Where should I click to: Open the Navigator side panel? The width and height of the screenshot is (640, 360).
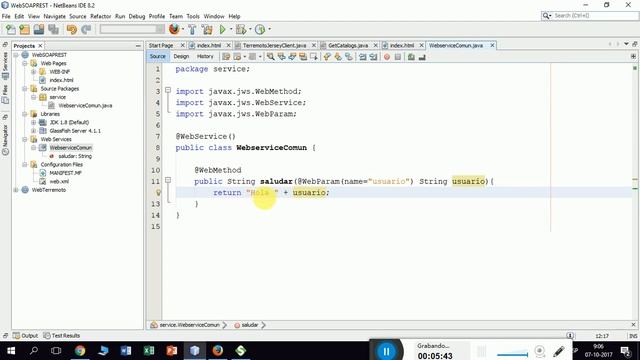[x=5, y=139]
